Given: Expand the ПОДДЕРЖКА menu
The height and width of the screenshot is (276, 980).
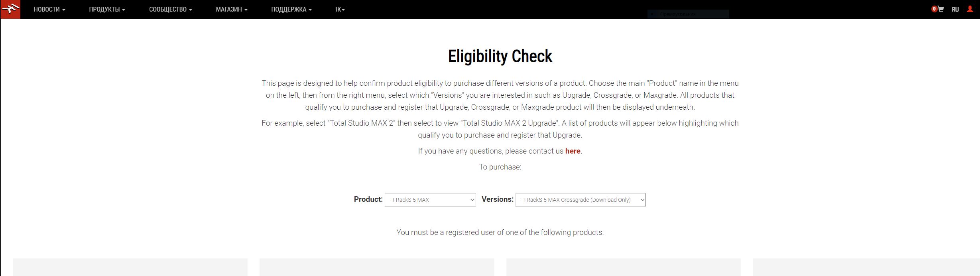Looking at the screenshot, I should pyautogui.click(x=291, y=10).
